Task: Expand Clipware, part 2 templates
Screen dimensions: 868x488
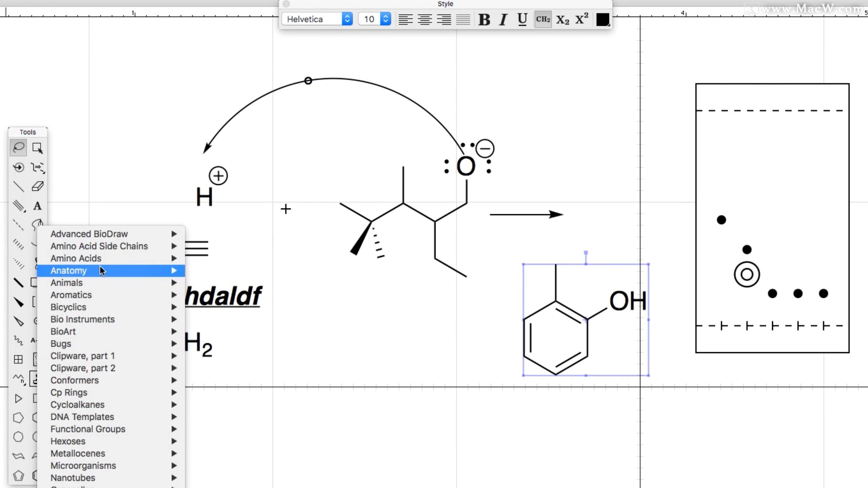Action: coord(111,368)
